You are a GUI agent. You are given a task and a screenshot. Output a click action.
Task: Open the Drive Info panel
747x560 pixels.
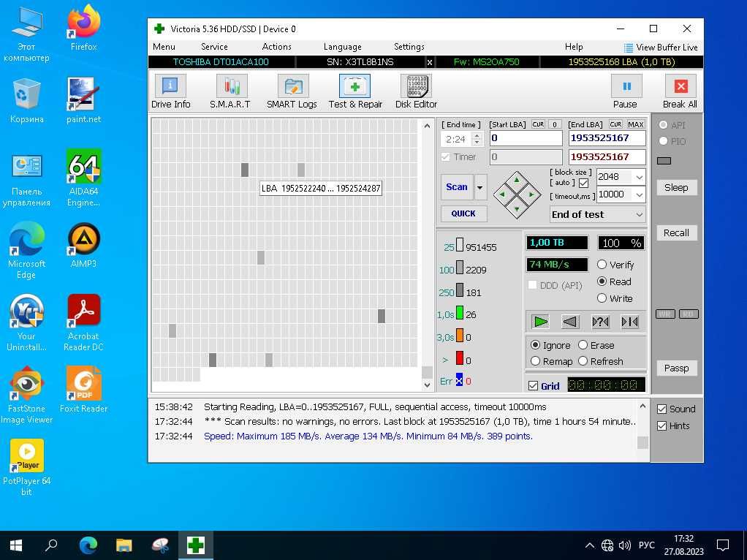coord(170,92)
